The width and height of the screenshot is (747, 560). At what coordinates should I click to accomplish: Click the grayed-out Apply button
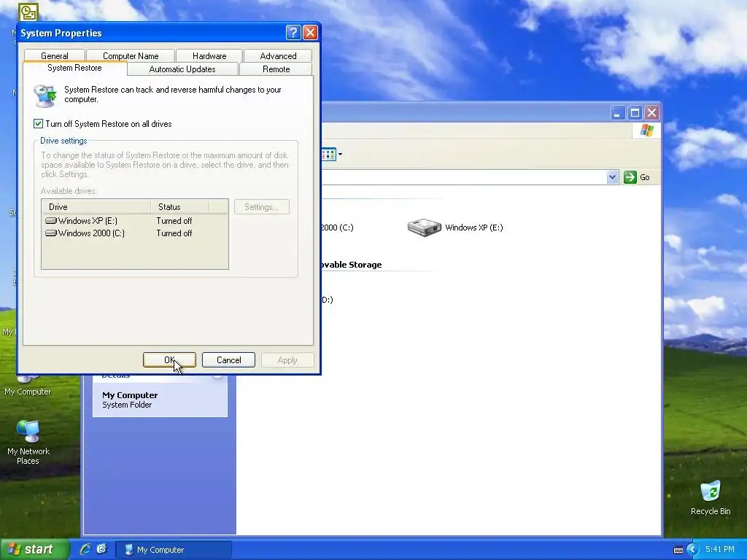click(x=287, y=360)
